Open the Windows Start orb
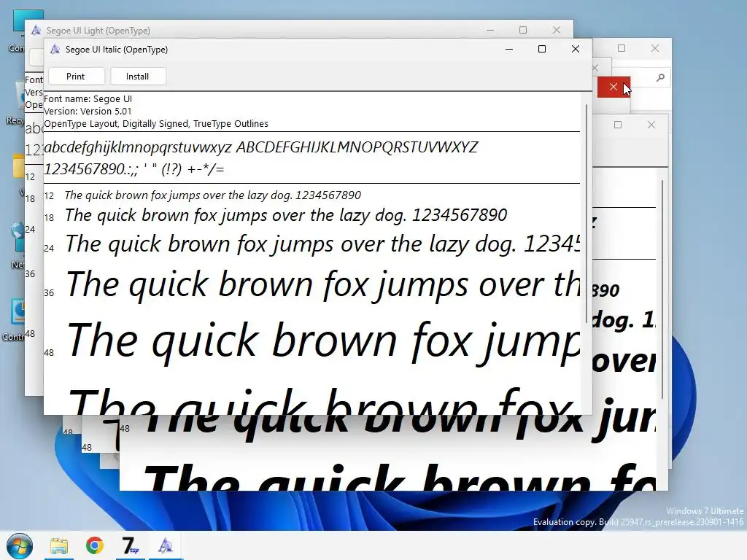 tap(20, 545)
